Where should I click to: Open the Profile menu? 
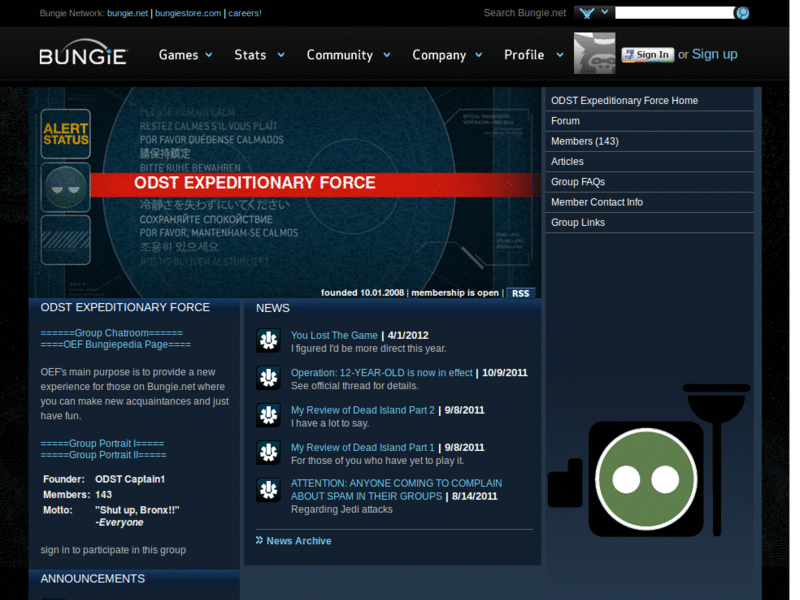[x=524, y=55]
